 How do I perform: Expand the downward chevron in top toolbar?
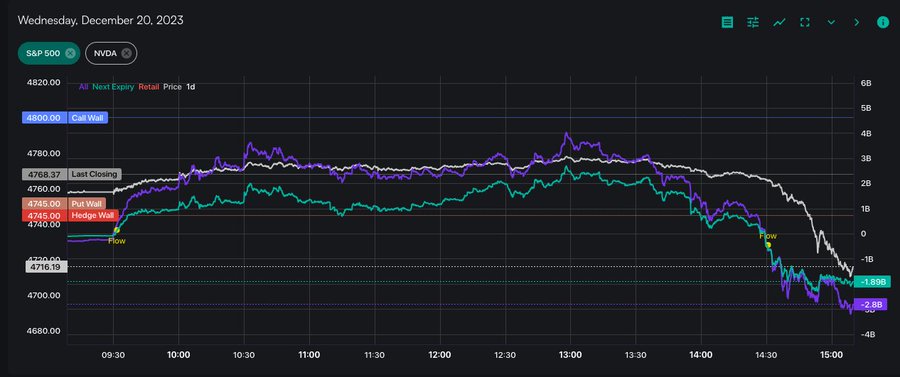tap(831, 22)
